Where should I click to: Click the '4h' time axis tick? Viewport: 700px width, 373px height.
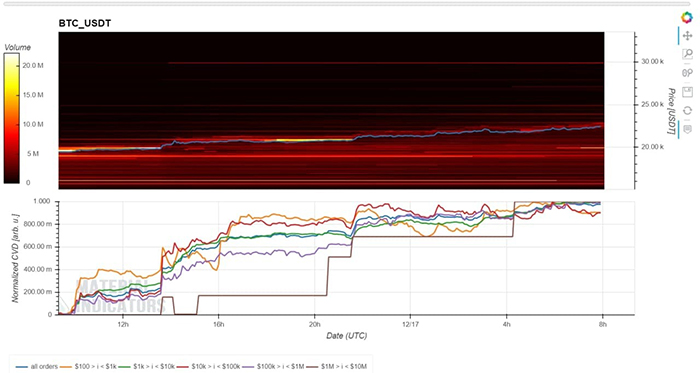506,324
